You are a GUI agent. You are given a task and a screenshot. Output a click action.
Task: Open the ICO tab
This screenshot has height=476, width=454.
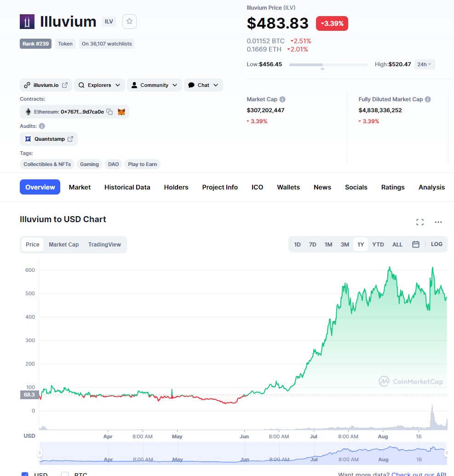coord(257,187)
